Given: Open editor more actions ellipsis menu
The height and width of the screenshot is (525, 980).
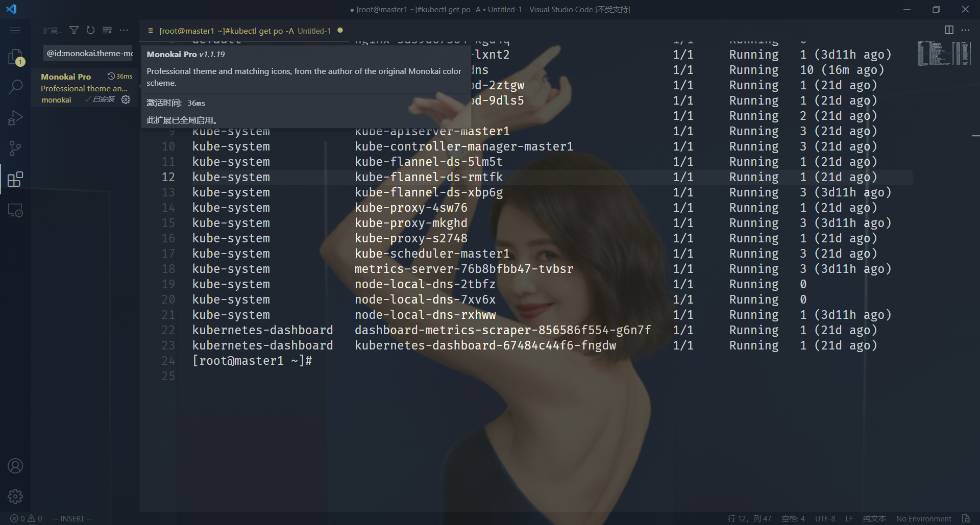Looking at the screenshot, I should click(x=965, y=31).
